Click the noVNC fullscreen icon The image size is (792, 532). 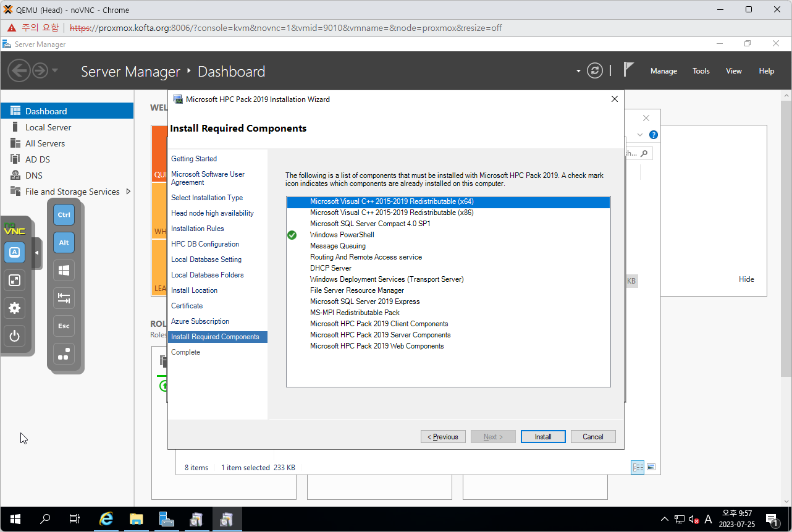15,280
